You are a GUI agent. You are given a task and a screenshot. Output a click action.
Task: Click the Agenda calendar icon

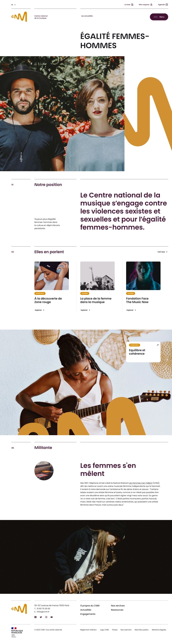tap(167, 5)
